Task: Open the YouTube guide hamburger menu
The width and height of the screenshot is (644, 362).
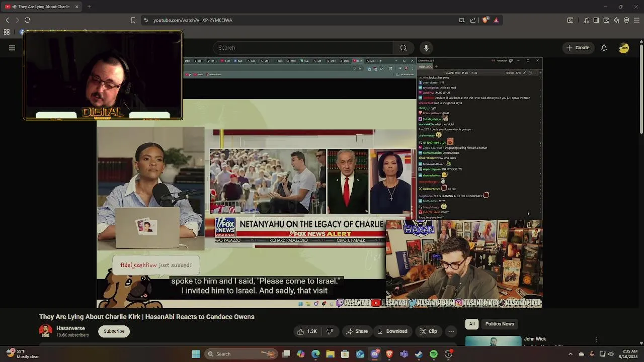Action: point(12,48)
